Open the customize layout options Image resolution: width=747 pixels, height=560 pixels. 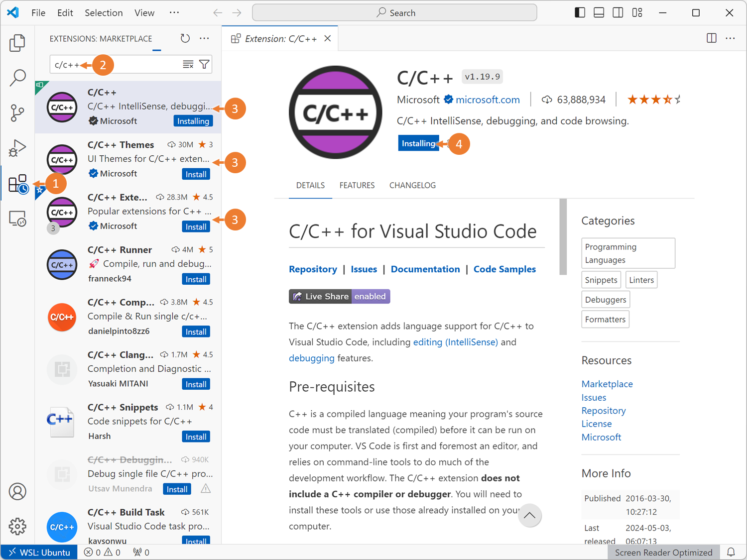coord(637,13)
